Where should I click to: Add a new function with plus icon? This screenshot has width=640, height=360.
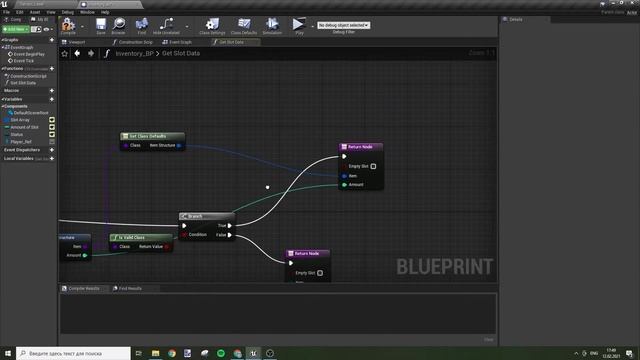coord(52,69)
